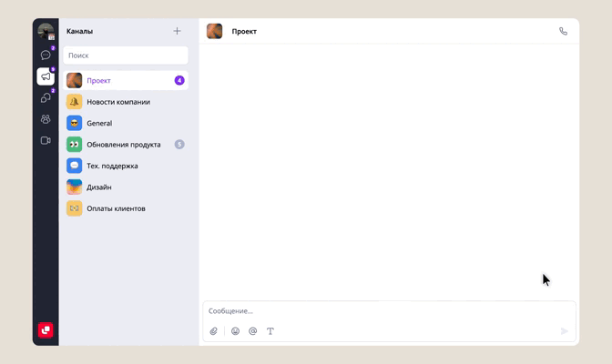
Task: Add a new channel with plus icon
Action: (177, 31)
